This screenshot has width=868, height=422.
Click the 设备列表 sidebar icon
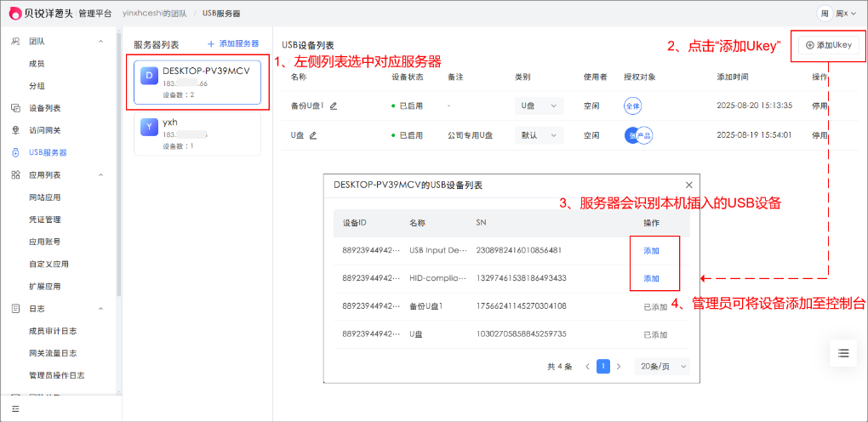tap(15, 108)
